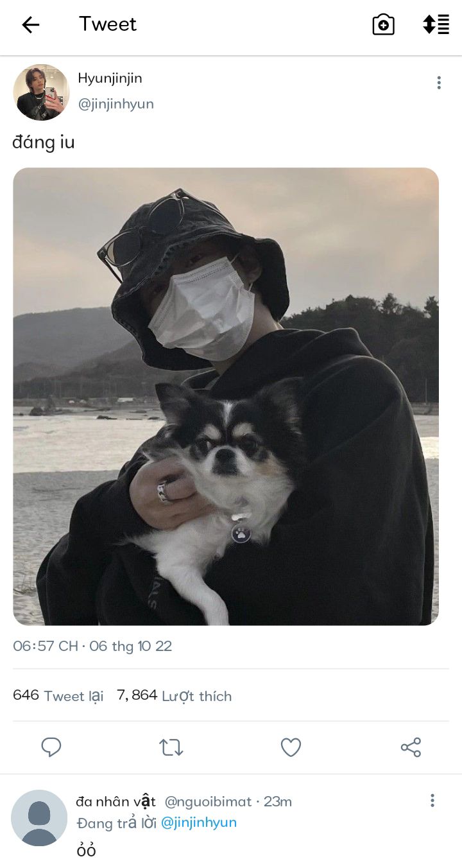Open the default avatar of đa nhân vật
Image resolution: width=462 pixels, height=868 pixels.
pos(39,818)
